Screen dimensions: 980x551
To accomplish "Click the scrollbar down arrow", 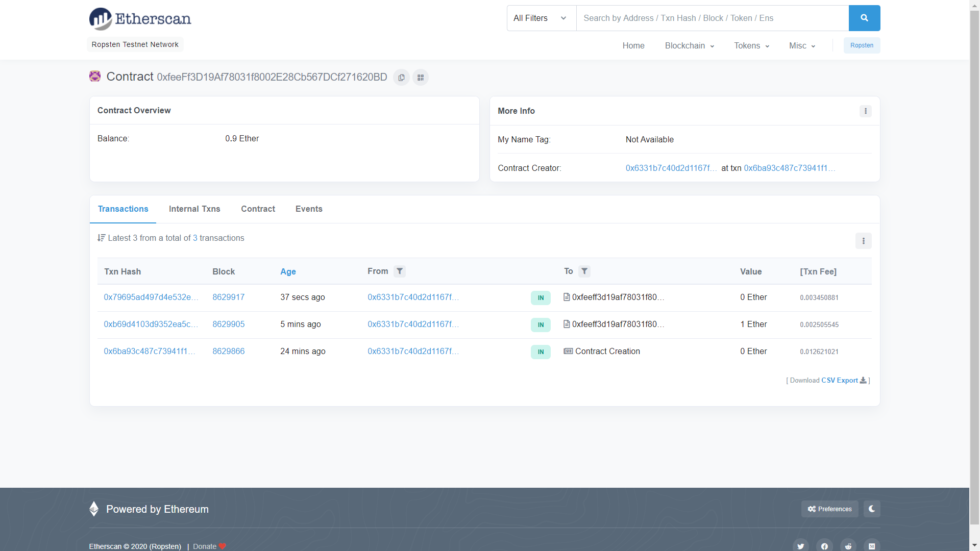I will [x=974, y=545].
